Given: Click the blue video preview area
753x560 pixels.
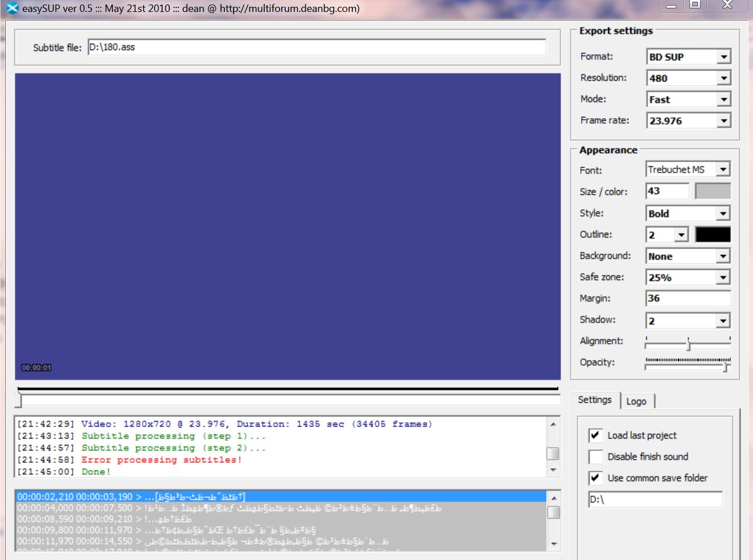Looking at the screenshot, I should [288, 226].
